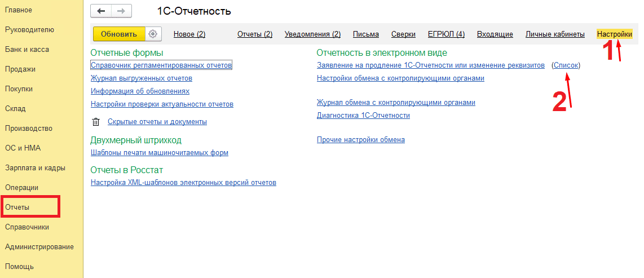Open Справочник регламентированных отчетов link
The image size is (644, 278).
(161, 65)
